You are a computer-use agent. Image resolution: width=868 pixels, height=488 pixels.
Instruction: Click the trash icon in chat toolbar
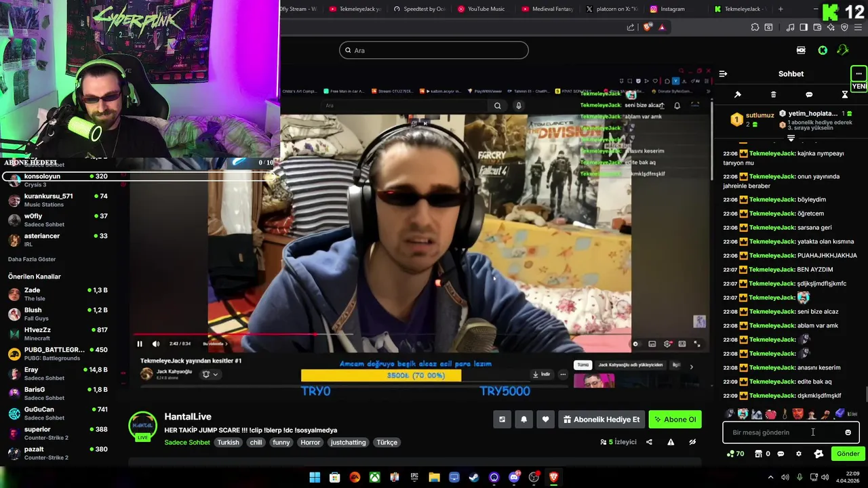(773, 95)
